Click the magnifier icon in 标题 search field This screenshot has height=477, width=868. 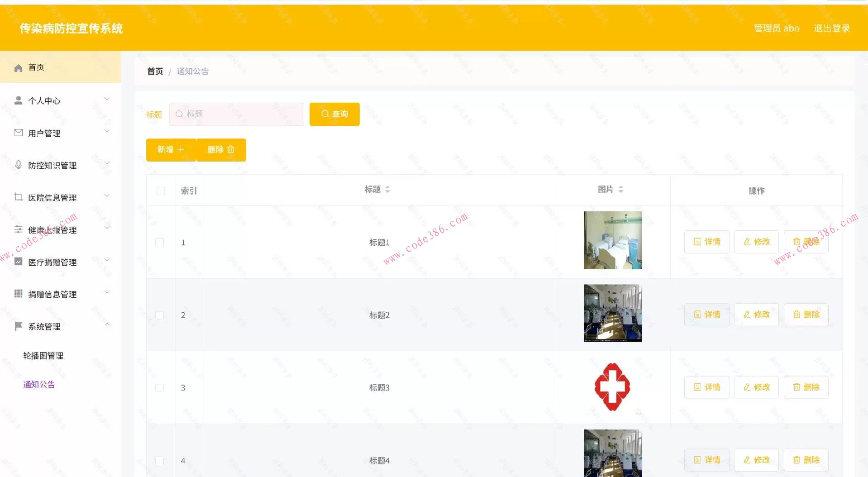[x=179, y=114]
